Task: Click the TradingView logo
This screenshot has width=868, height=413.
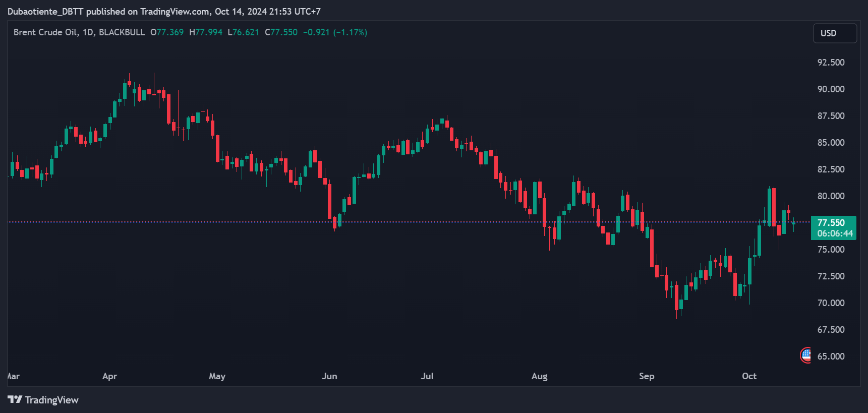Action: 43,400
